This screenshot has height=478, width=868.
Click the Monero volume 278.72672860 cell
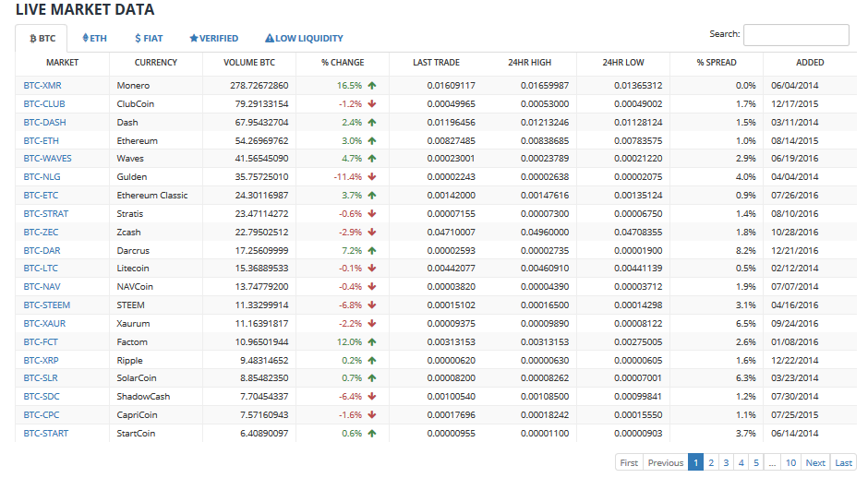pyautogui.click(x=259, y=85)
